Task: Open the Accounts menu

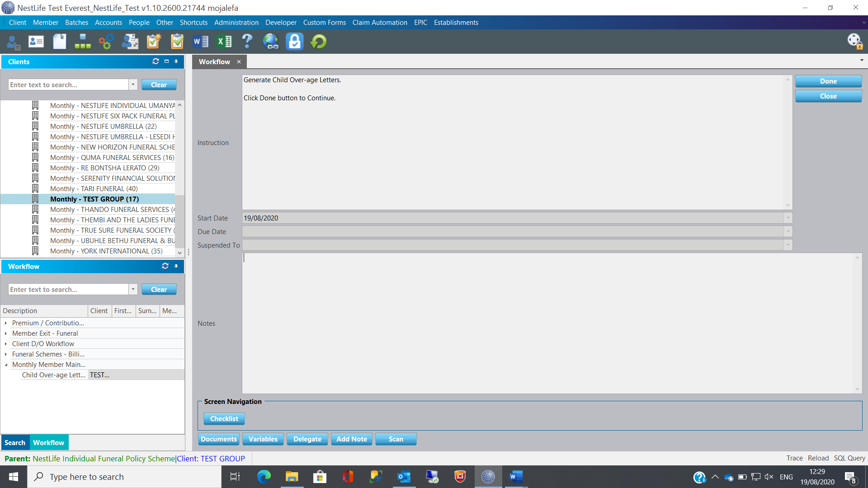Action: [x=108, y=23]
